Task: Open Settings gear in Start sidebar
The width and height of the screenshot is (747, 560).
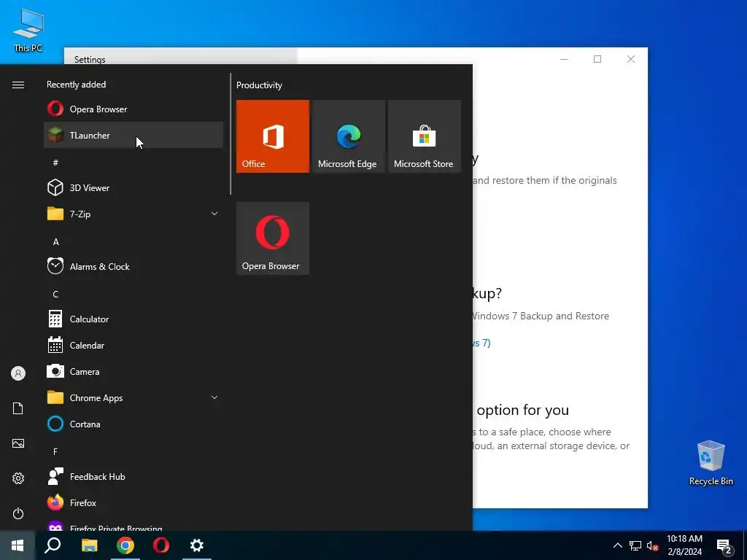Action: (x=18, y=478)
